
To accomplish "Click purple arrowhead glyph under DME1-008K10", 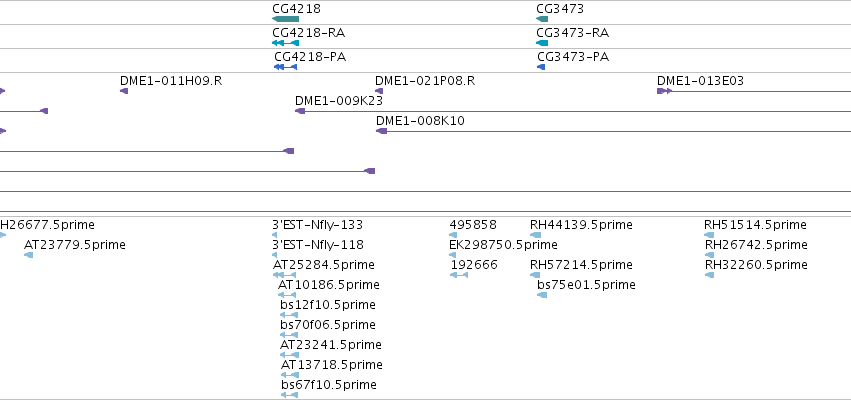I will click(x=382, y=131).
